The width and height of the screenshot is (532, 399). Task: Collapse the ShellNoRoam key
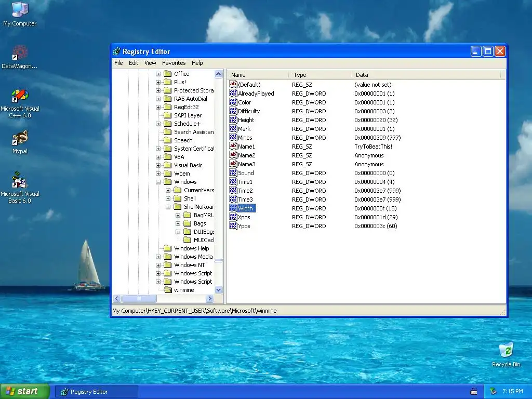pyautogui.click(x=168, y=207)
